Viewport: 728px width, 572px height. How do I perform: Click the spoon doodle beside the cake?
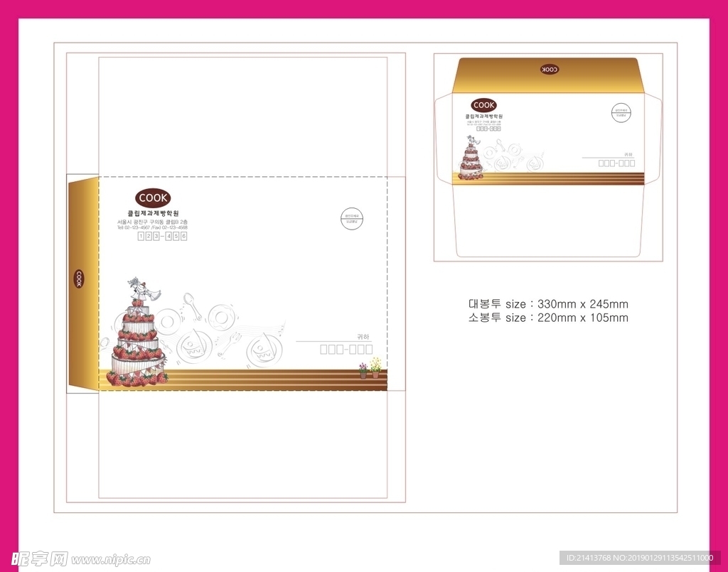coord(190,304)
